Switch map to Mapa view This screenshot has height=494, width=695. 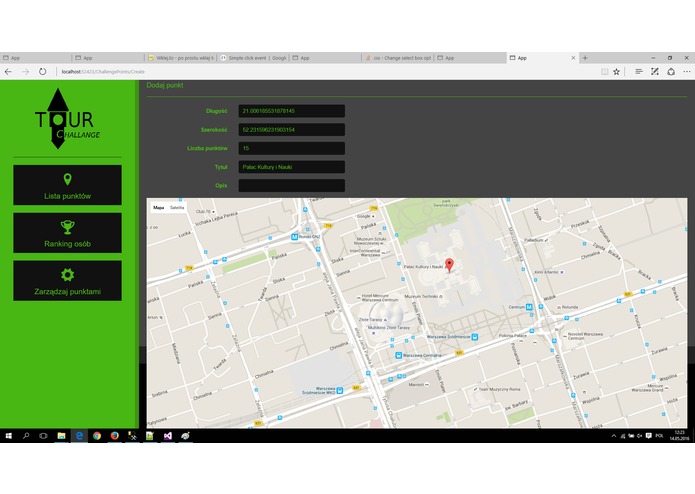pyautogui.click(x=159, y=207)
